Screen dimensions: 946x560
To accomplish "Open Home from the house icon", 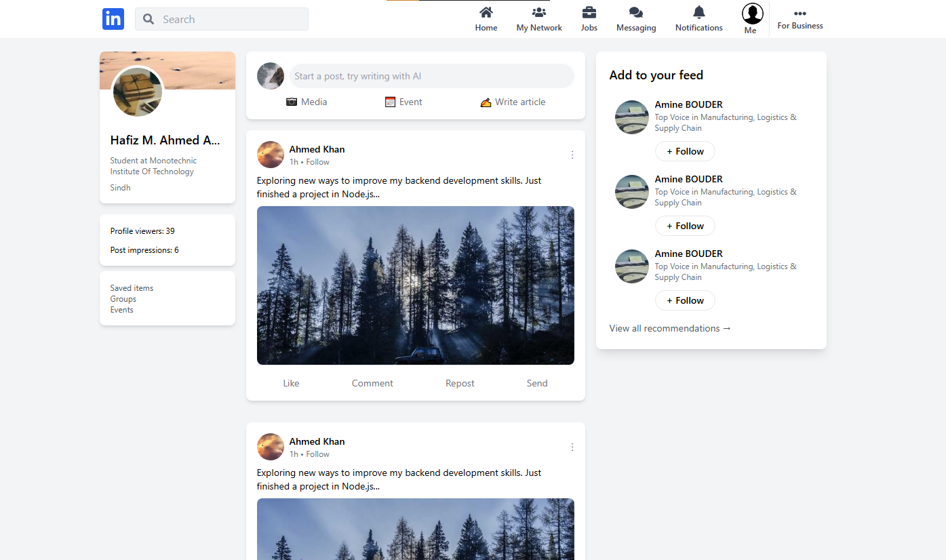I will (486, 12).
